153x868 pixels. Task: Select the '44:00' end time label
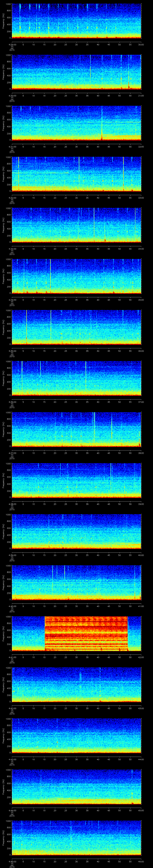tap(141, 760)
